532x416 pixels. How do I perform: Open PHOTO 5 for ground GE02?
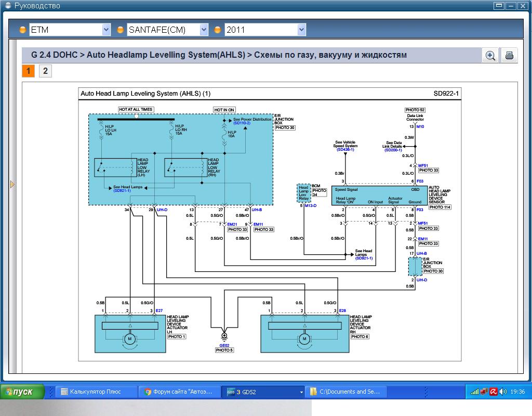[x=224, y=350]
